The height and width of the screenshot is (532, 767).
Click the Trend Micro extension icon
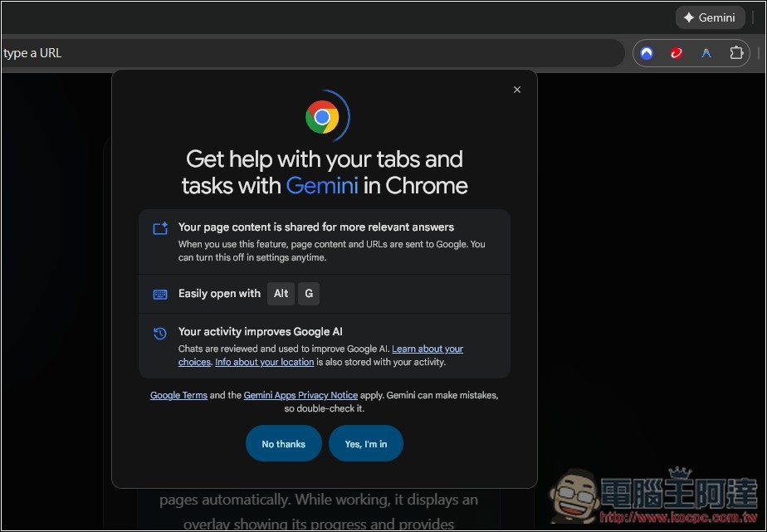[676, 52]
